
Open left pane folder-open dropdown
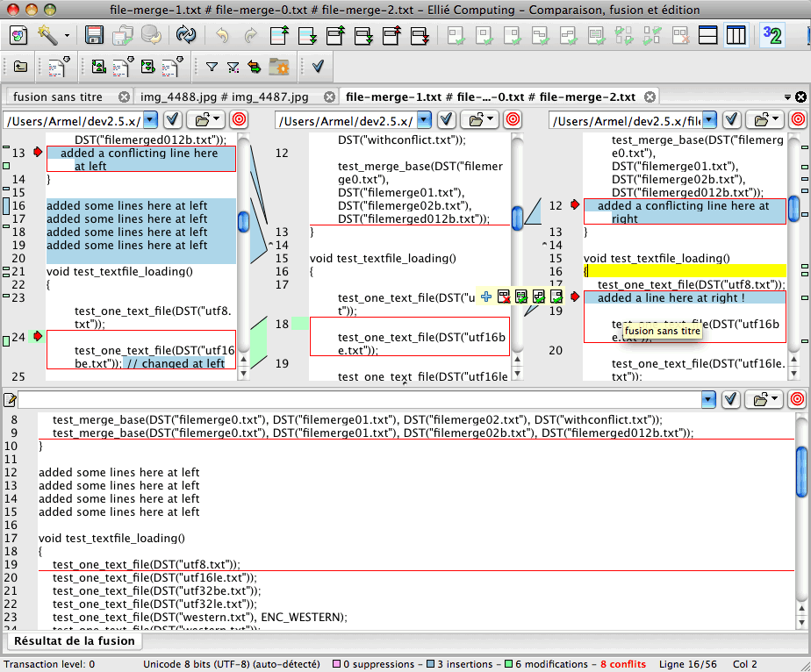point(206,120)
